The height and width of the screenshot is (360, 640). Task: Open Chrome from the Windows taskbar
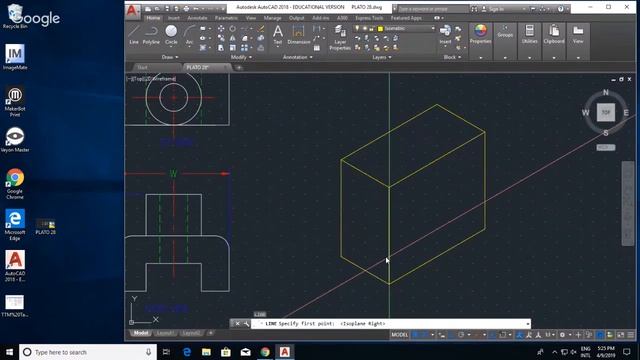[265, 352]
